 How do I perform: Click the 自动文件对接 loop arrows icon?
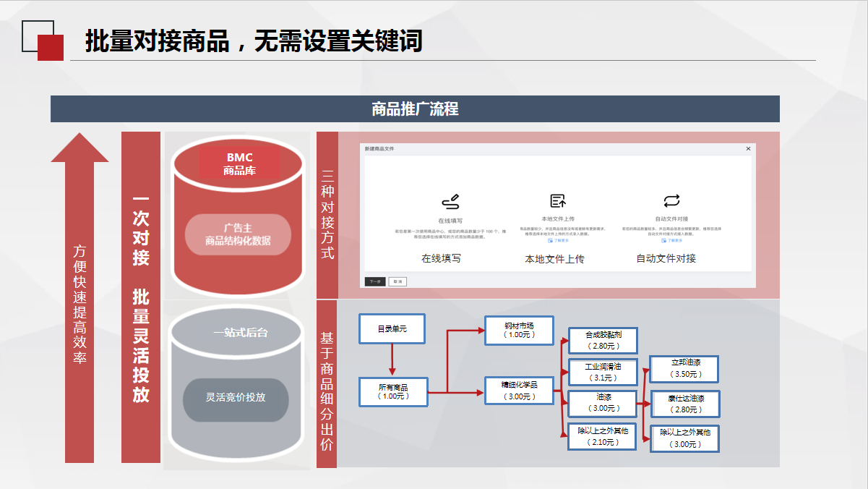pyautogui.click(x=671, y=200)
